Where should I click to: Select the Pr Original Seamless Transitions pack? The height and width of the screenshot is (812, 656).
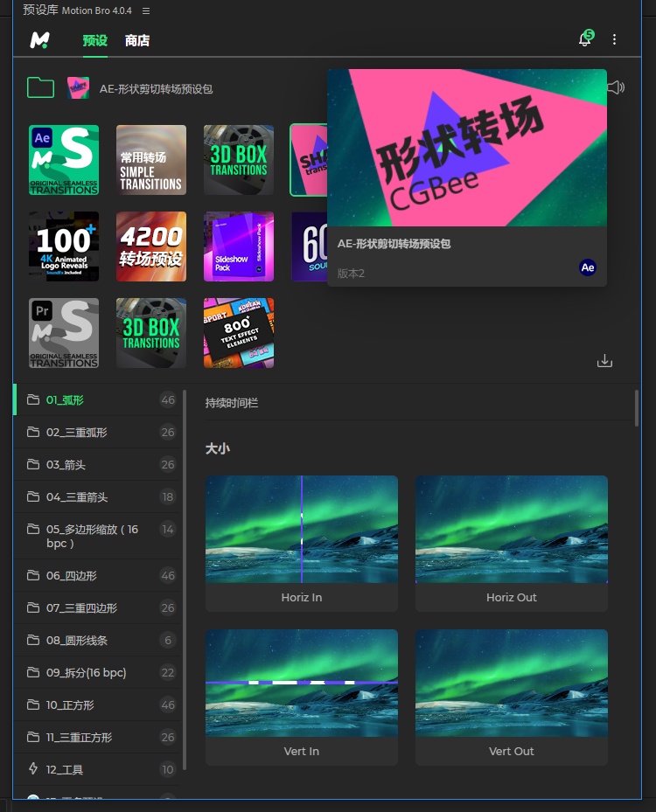(64, 333)
